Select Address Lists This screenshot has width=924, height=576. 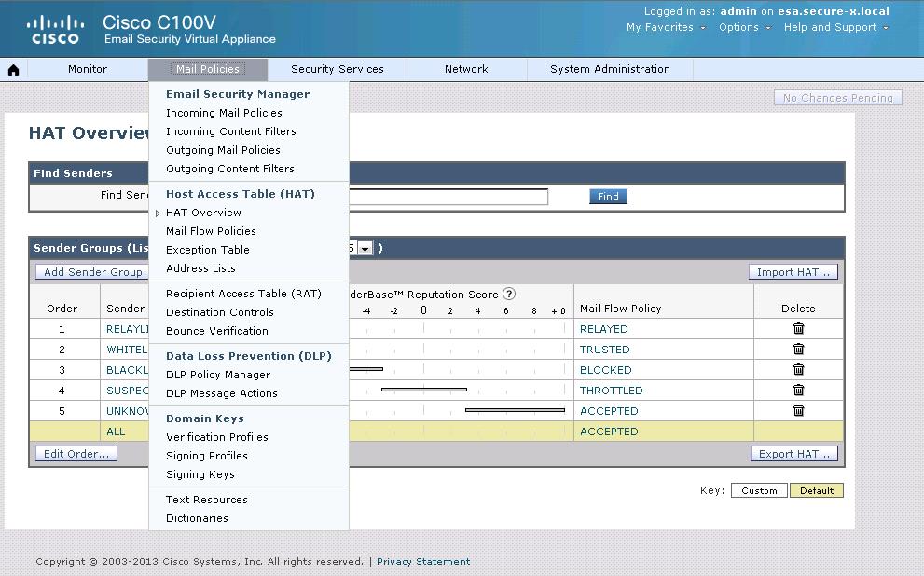(x=200, y=268)
